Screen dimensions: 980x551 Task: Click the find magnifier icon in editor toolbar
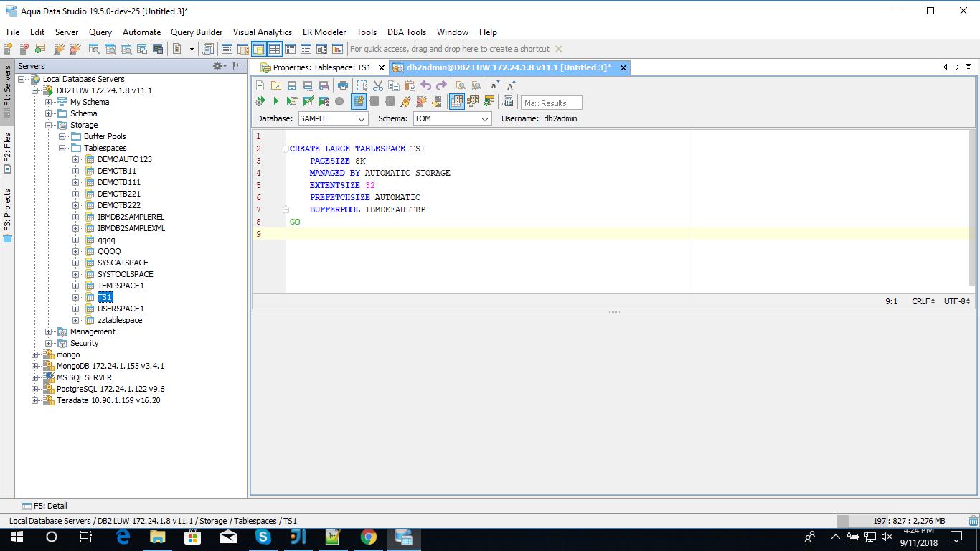pyautogui.click(x=461, y=85)
